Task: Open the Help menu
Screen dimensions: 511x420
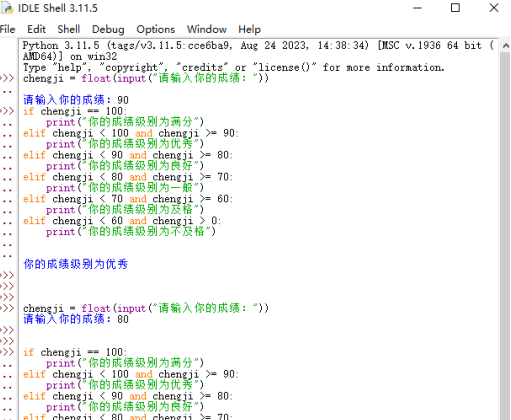Action: [x=249, y=29]
